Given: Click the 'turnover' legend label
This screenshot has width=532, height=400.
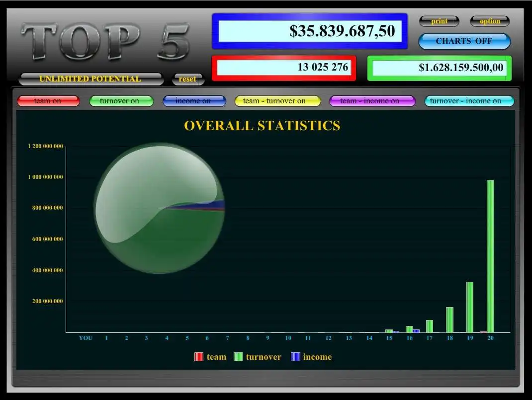Looking at the screenshot, I should coord(264,357).
